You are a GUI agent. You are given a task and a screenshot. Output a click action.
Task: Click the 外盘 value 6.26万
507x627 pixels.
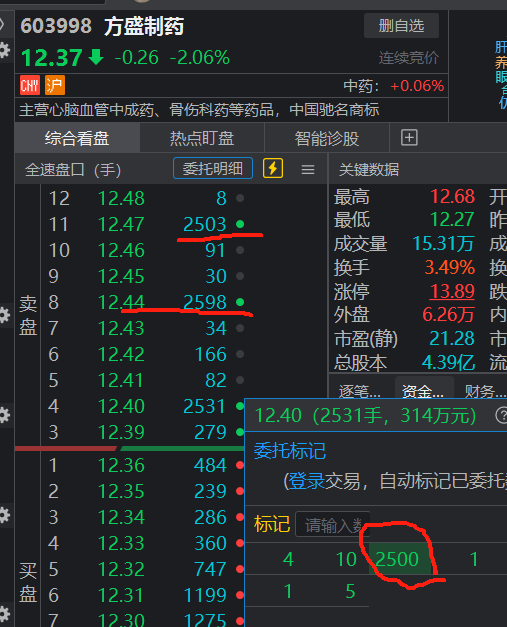(448, 315)
